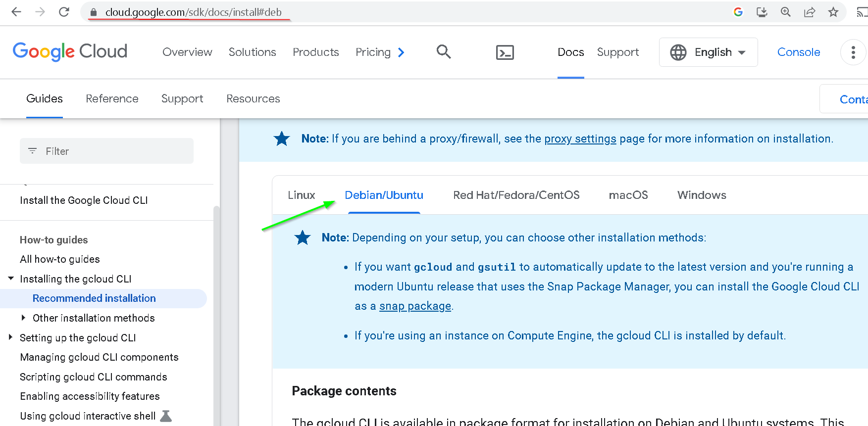868x426 pixels.
Task: Open Support tab in docs sub-navigation
Action: [182, 98]
